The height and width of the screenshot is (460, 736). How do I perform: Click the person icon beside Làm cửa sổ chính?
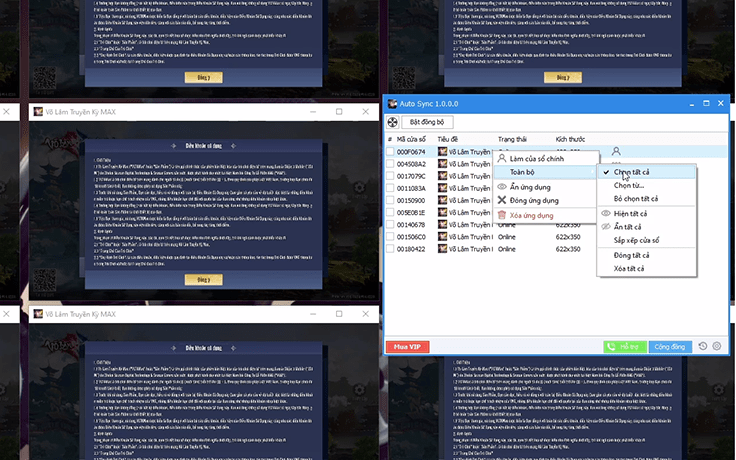[x=502, y=158]
